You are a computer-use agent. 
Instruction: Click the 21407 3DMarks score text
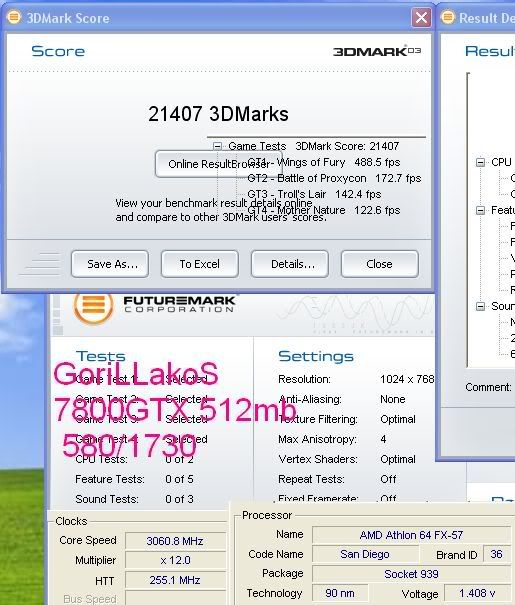tap(218, 114)
